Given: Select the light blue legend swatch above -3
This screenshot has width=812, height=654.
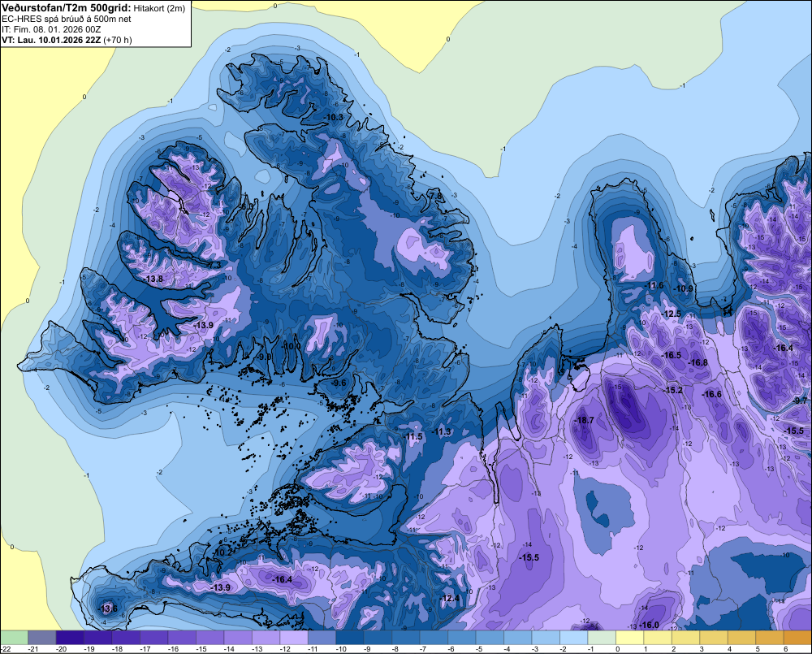Looking at the screenshot, I should point(546,638).
